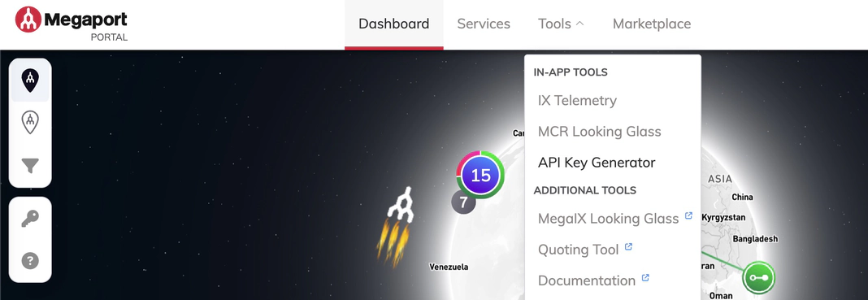Click the Kyrgyzstan label on globe
Screen dimensions: 868x300
[723, 218]
